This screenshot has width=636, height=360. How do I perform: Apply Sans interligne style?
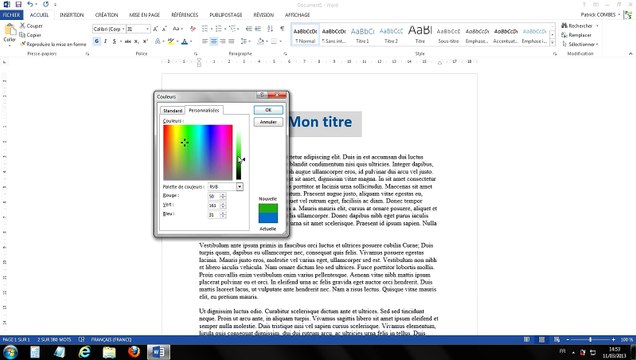(334, 34)
